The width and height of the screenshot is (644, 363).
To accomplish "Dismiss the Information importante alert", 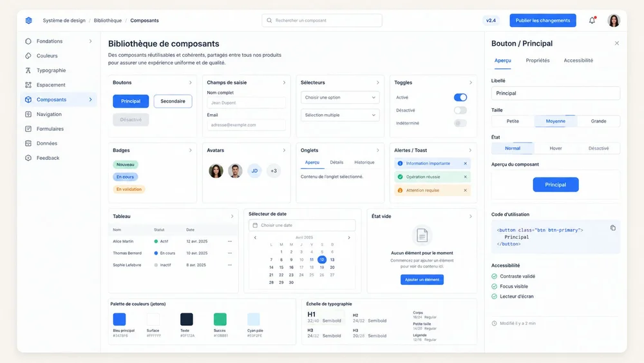I will [466, 163].
